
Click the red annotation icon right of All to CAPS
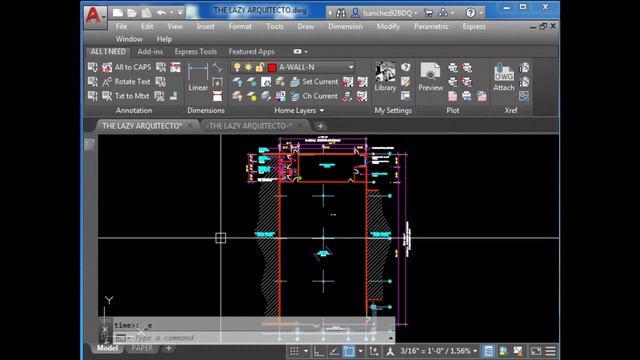tap(176, 67)
